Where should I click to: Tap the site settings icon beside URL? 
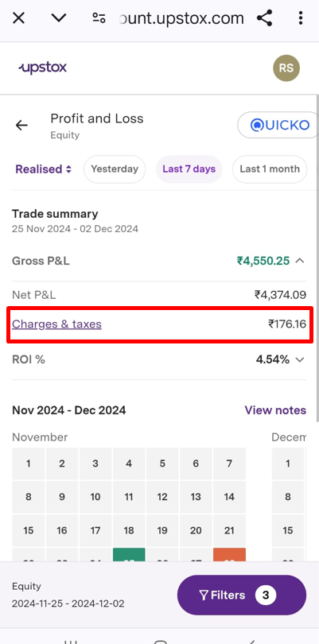pyautogui.click(x=99, y=18)
